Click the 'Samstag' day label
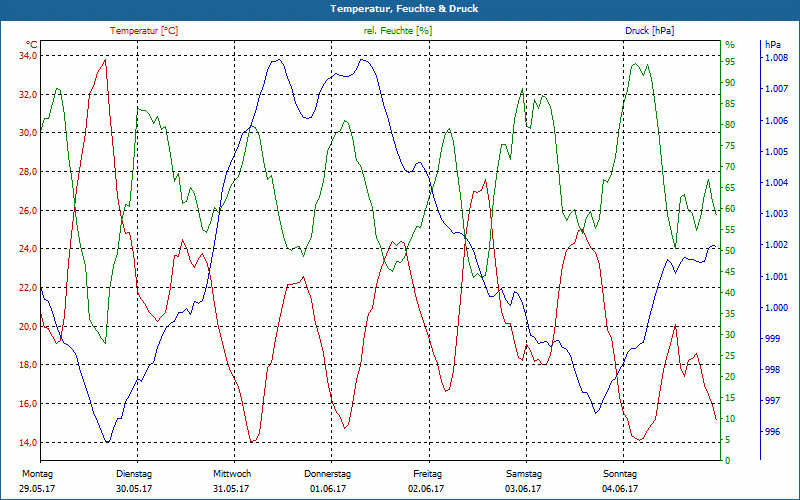Viewport: 800px width, 500px height. coord(523,474)
